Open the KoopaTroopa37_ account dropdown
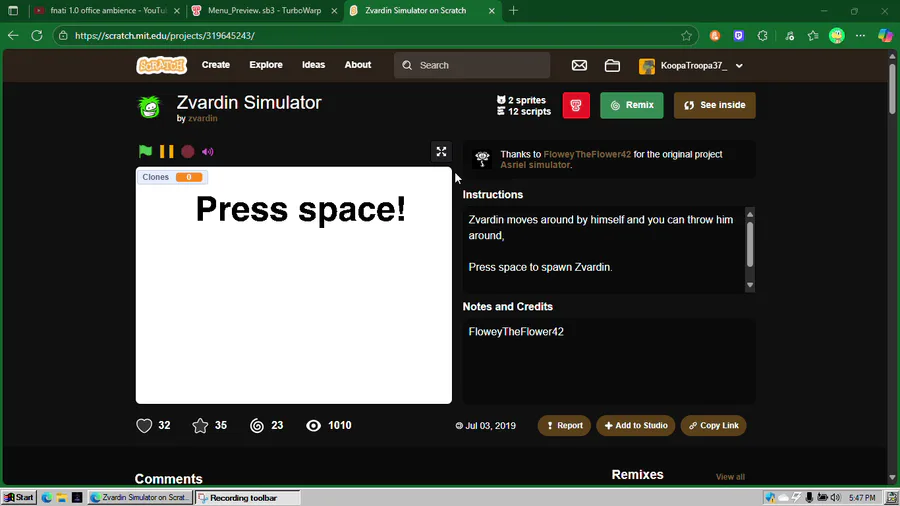Viewport: 900px width, 506px height. pyautogui.click(x=691, y=65)
